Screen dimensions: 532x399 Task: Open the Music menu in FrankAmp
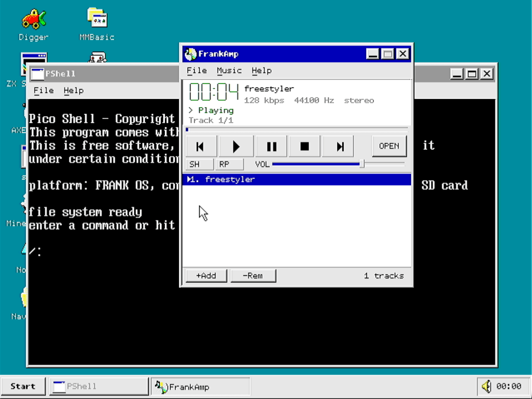tap(229, 70)
